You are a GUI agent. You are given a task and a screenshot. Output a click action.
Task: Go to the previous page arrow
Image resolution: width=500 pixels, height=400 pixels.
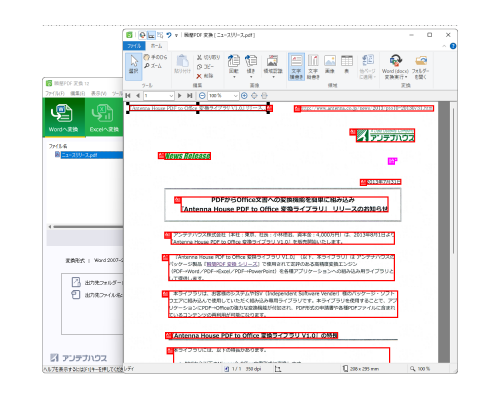[138, 96]
